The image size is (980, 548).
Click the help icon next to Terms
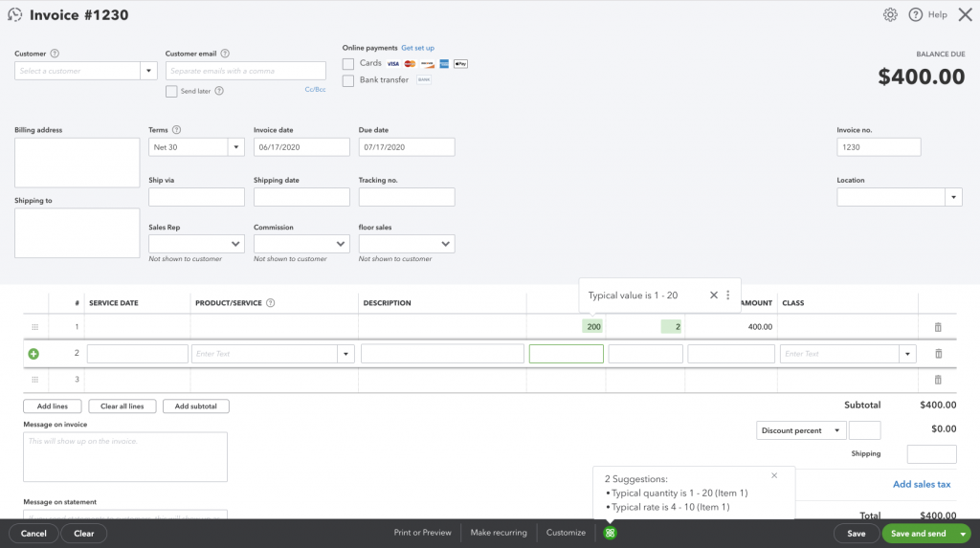(x=176, y=130)
